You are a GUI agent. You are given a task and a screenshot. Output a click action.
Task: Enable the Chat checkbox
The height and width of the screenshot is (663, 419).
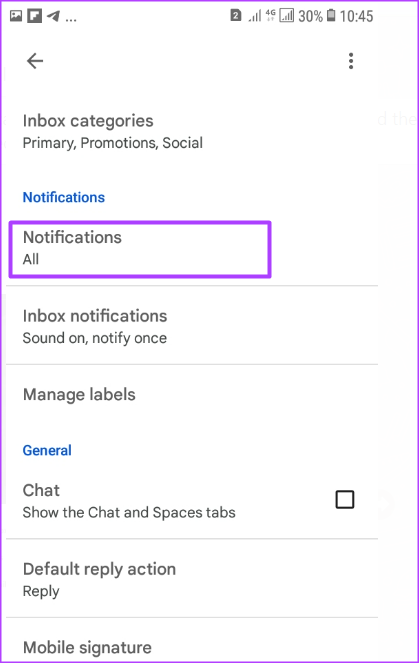(x=345, y=499)
